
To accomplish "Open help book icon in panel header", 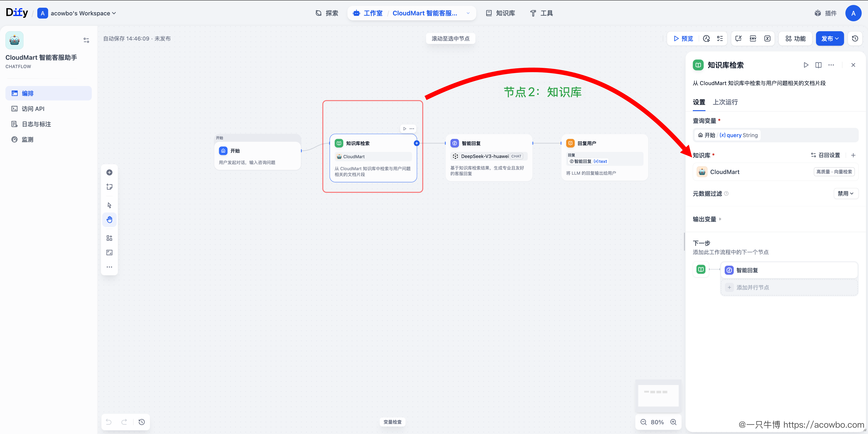I will coord(818,65).
